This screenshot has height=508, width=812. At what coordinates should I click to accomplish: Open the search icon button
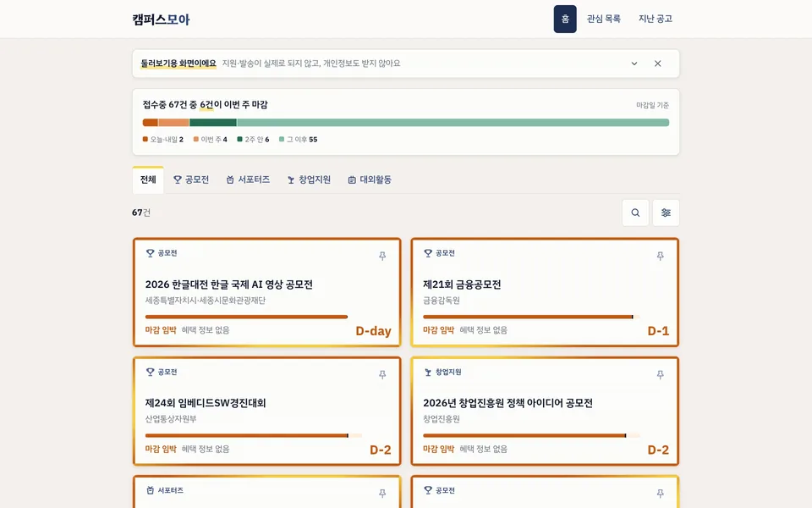tap(635, 213)
